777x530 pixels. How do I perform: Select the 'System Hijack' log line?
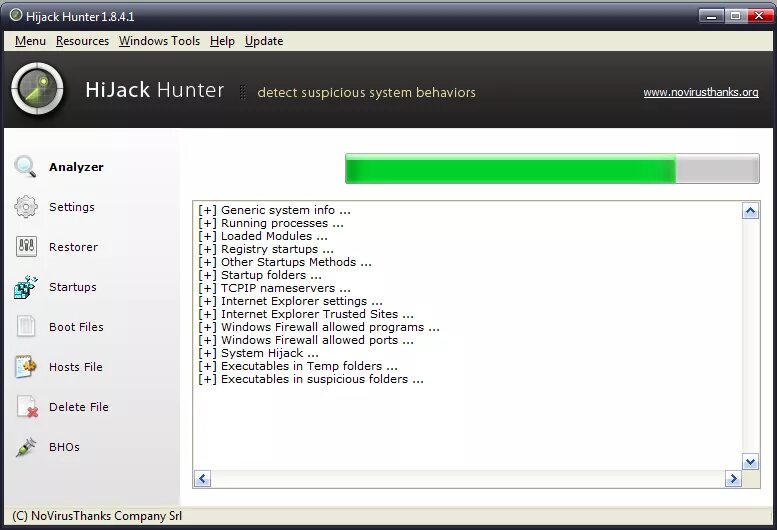tap(258, 353)
